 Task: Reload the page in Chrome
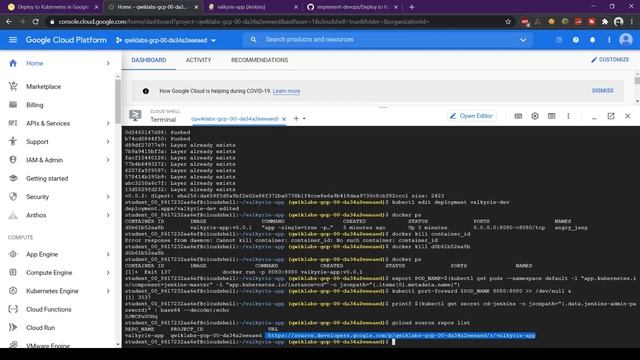(x=36, y=22)
